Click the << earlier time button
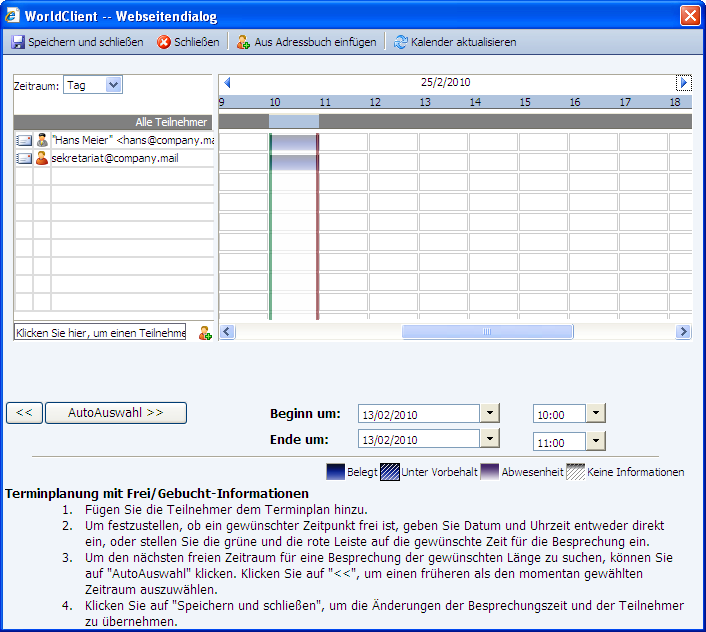 coord(24,412)
